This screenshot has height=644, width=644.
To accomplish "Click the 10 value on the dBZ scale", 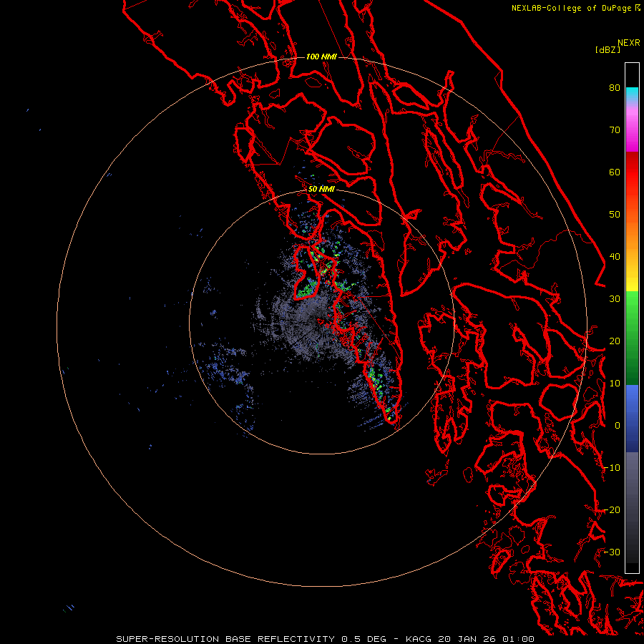I will click(615, 384).
